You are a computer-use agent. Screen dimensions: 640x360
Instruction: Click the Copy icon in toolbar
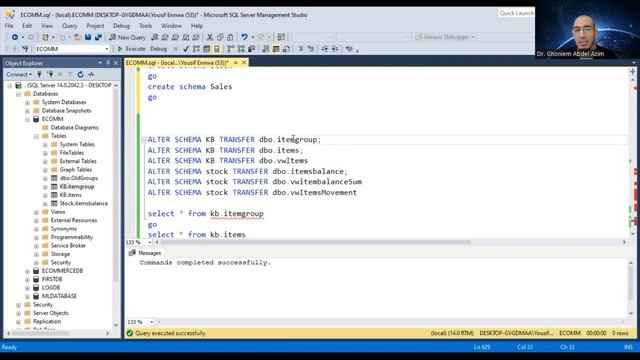click(220, 37)
